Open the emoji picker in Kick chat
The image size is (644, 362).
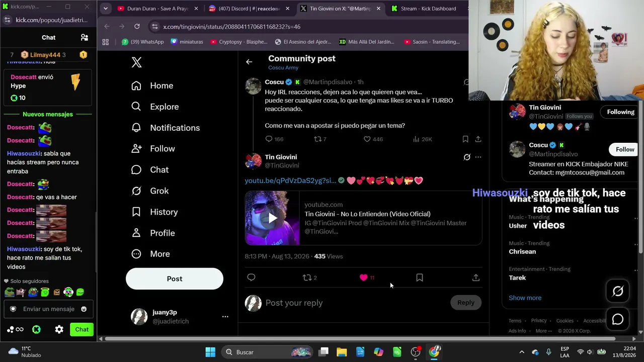click(84, 309)
